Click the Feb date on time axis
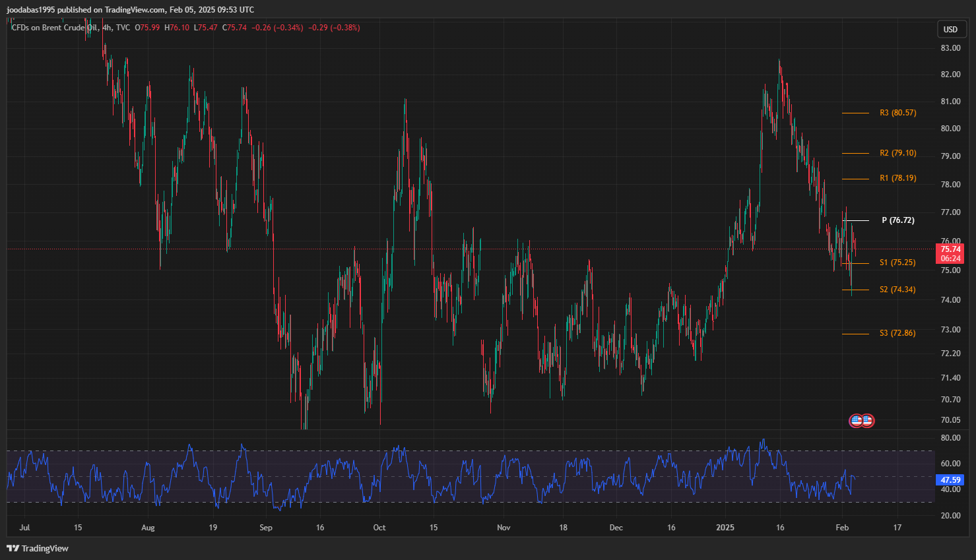 click(842, 528)
